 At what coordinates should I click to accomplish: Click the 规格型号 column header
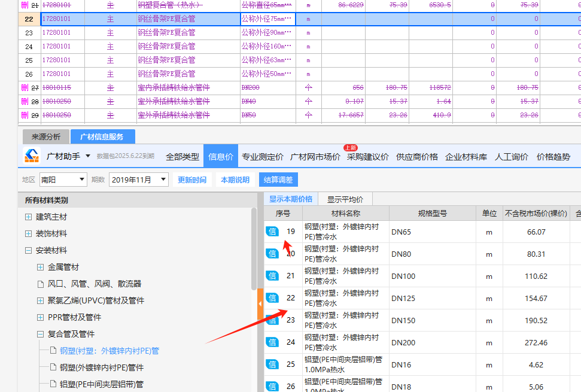(x=433, y=214)
